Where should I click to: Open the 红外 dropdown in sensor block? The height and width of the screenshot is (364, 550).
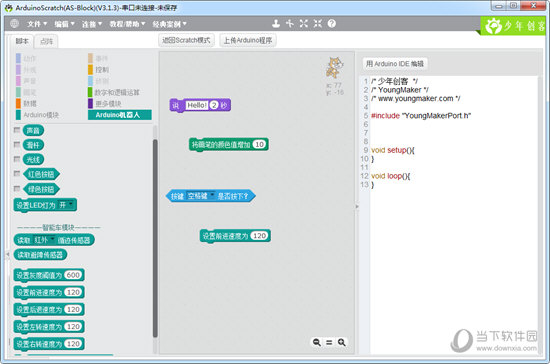[x=44, y=240]
